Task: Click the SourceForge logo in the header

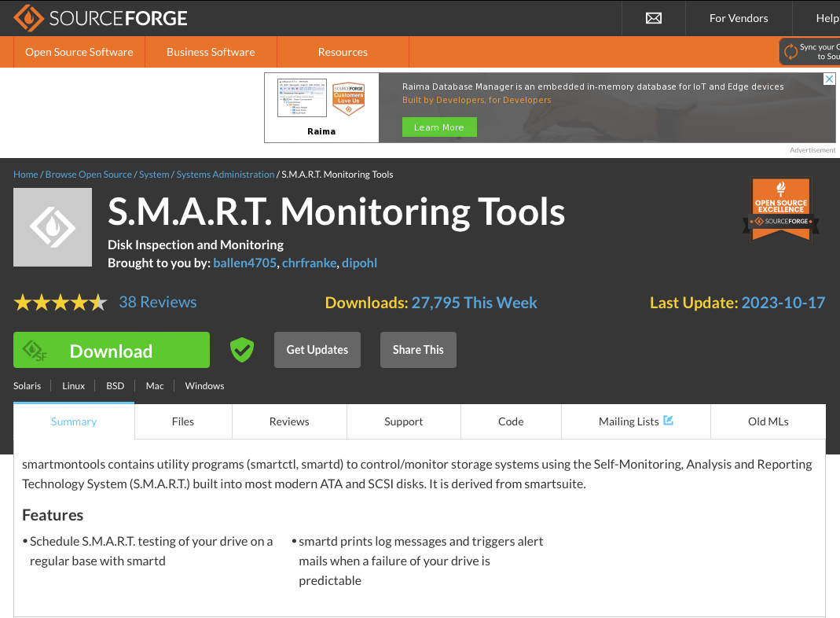Action: click(100, 18)
